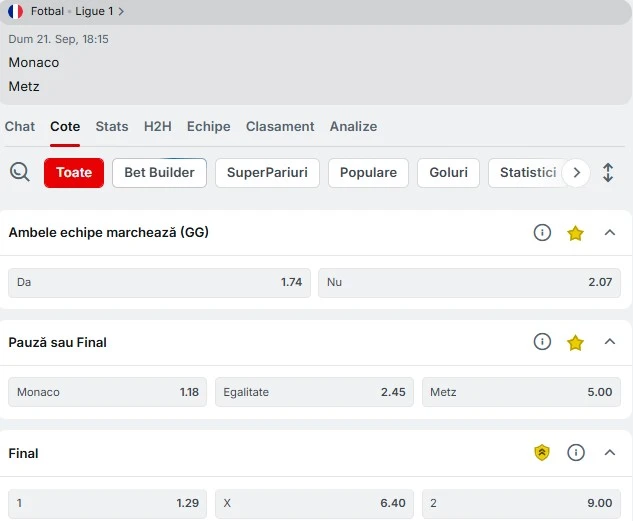Open the Ligue 1 breadcrumb chevron
The width and height of the screenshot is (633, 521).
click(121, 12)
